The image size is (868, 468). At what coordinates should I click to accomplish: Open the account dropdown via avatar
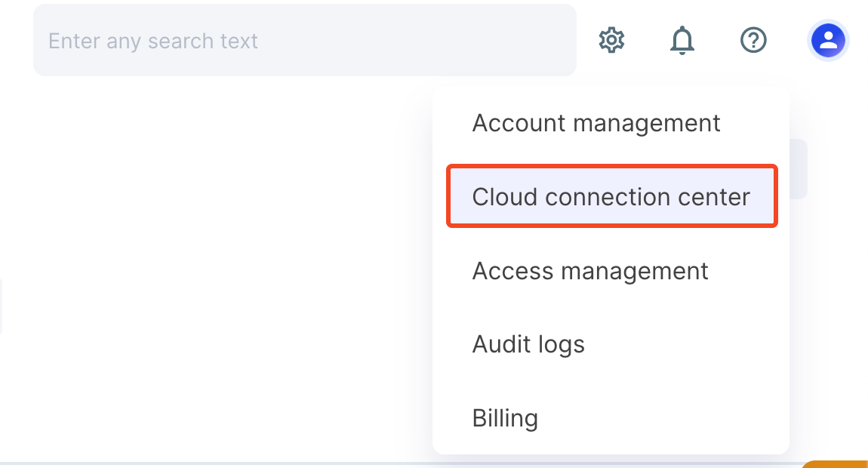click(x=828, y=40)
